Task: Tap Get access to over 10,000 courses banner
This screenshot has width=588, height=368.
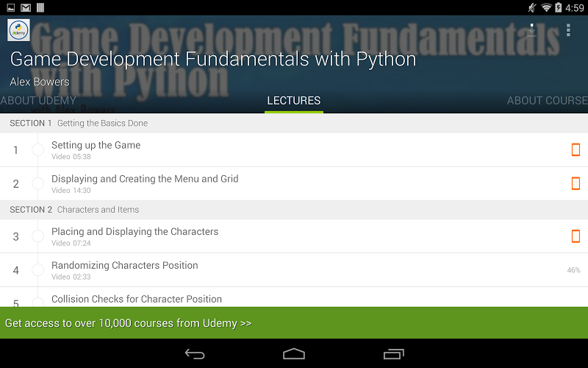Action: click(294, 322)
